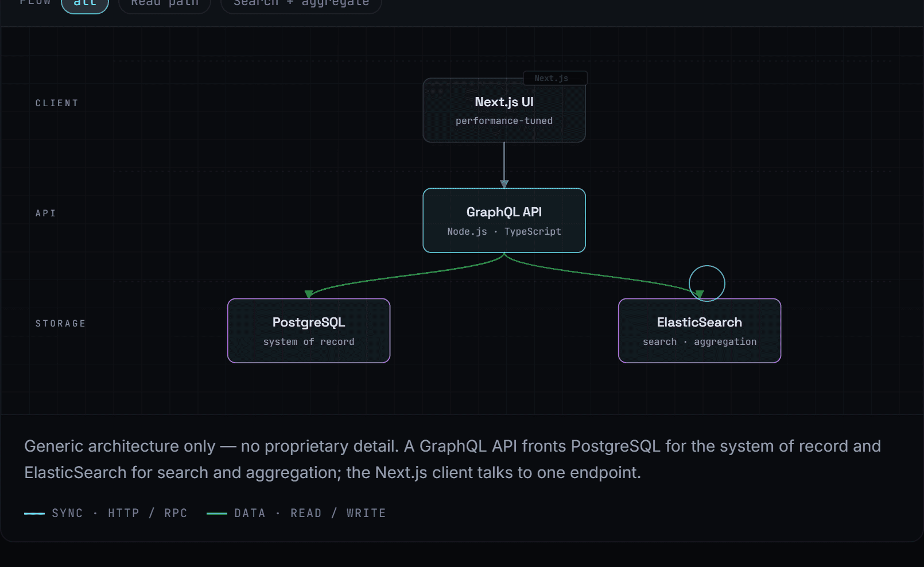Click the DATA · READ / WRITE legend entry
924x567 pixels.
tap(296, 513)
